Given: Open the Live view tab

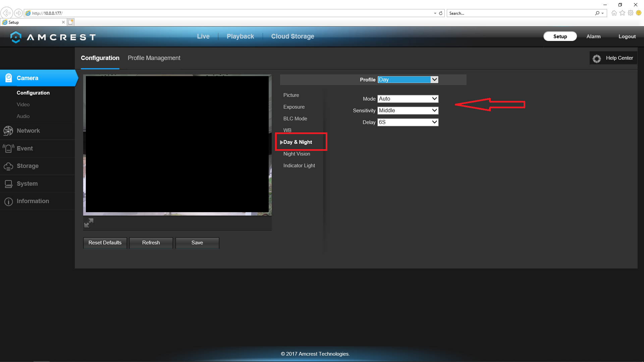Looking at the screenshot, I should [x=203, y=36].
